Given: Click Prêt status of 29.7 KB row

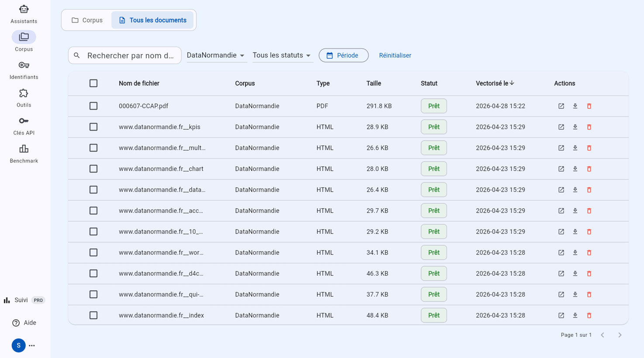Looking at the screenshot, I should coord(434,211).
